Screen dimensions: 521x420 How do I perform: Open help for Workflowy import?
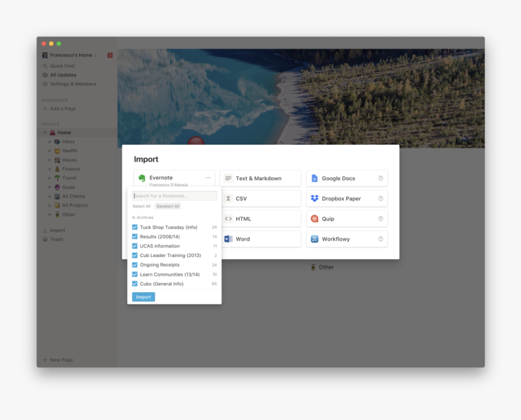click(381, 239)
